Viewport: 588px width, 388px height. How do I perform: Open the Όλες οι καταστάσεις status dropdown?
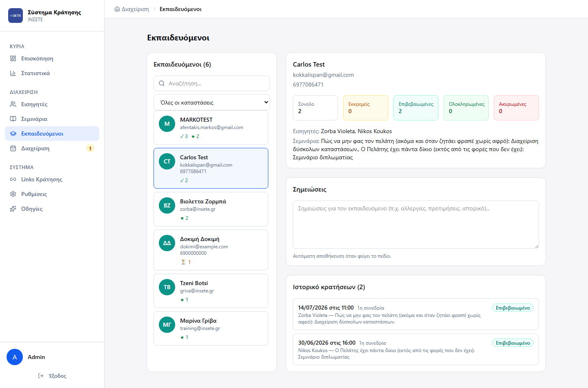(212, 103)
